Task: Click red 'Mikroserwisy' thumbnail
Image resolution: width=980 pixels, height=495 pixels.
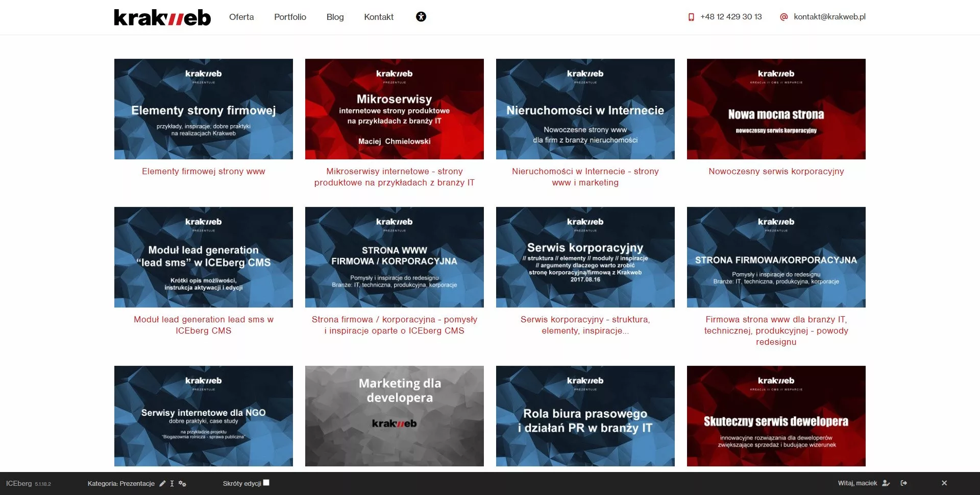Action: point(395,109)
